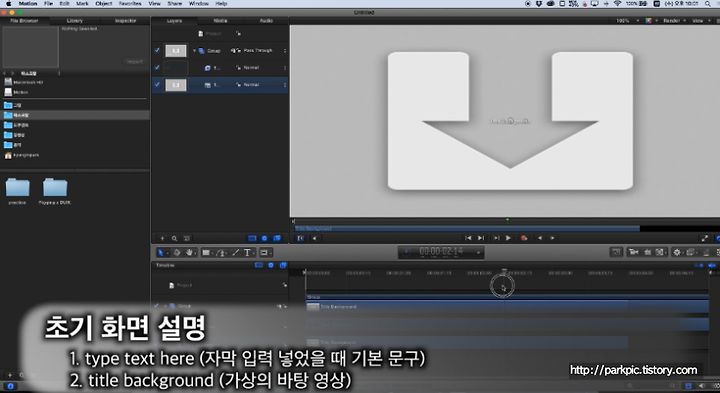Play from start button in transport

(496, 238)
